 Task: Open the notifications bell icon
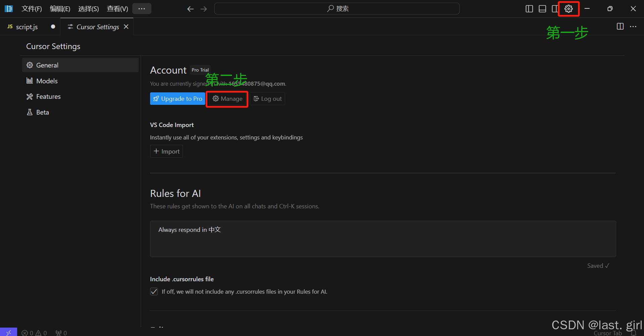(x=633, y=333)
